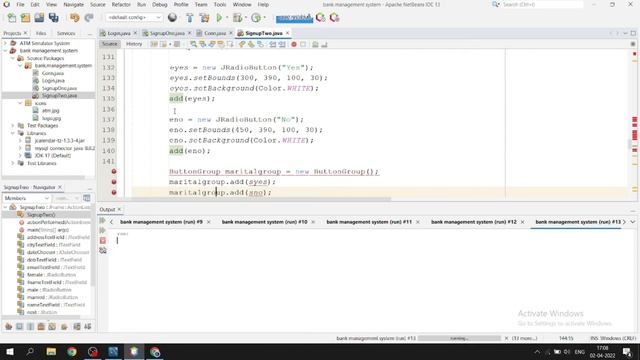Image resolution: width=640 pixels, height=360 pixels.
Task: Toggle the Navigator panel view icon beside filter box
Action: pyautogui.click(x=87, y=198)
